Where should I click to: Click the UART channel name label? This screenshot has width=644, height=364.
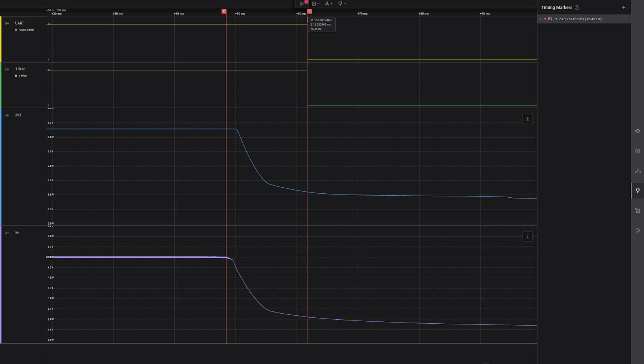20,23
